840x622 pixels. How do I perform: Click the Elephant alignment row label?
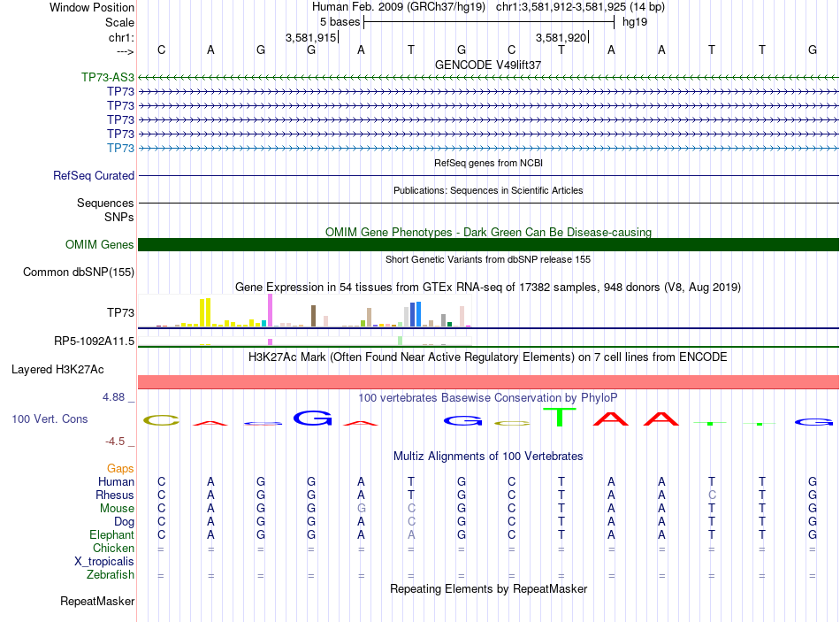tap(111, 534)
